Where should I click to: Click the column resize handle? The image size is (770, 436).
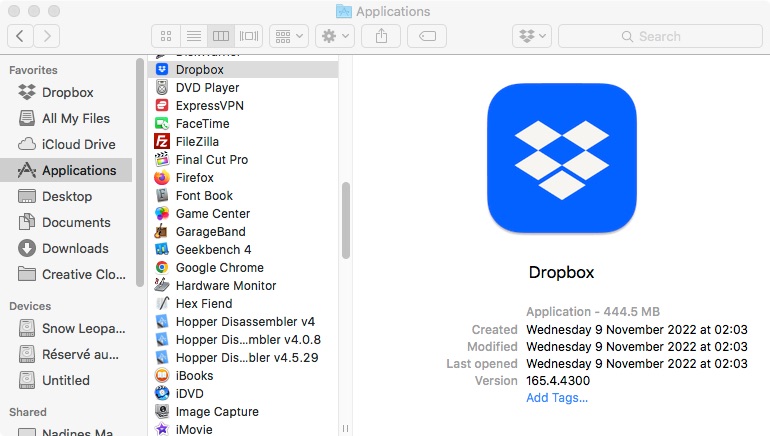345,429
